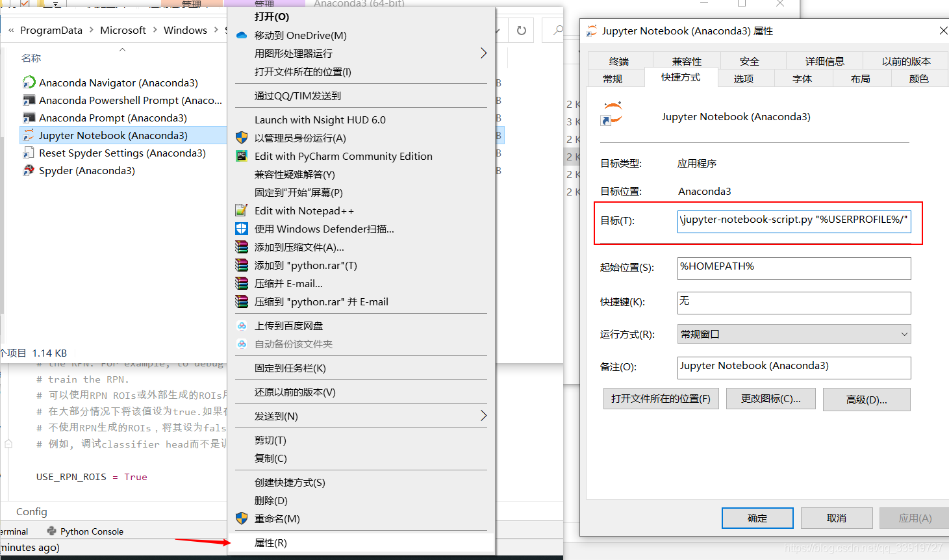
Task: Open the 详细信息 tab
Action: click(825, 61)
